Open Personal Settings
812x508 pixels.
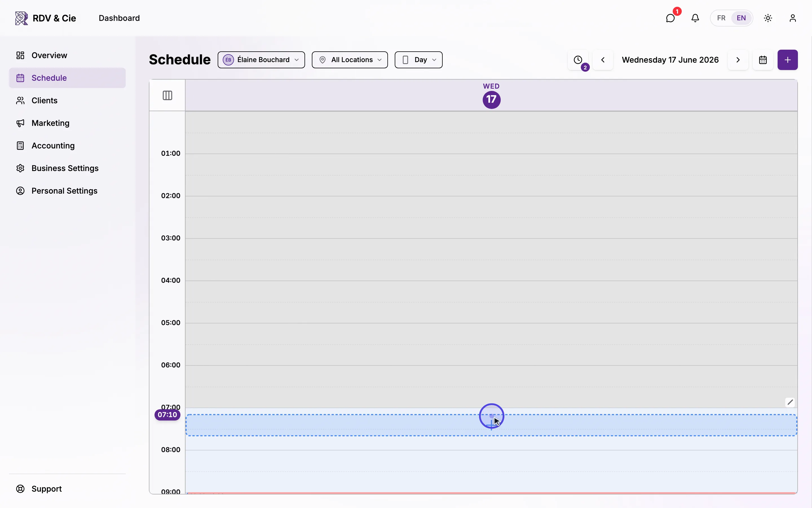[67, 191]
